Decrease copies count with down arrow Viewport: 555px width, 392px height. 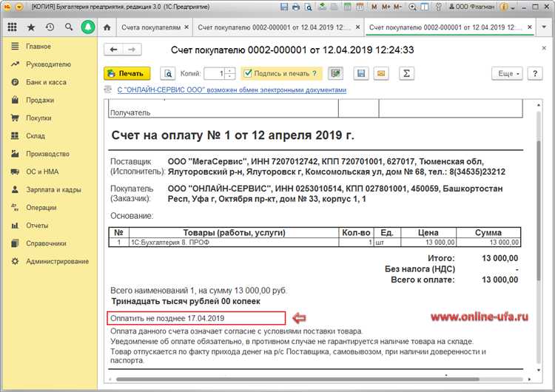(x=229, y=76)
